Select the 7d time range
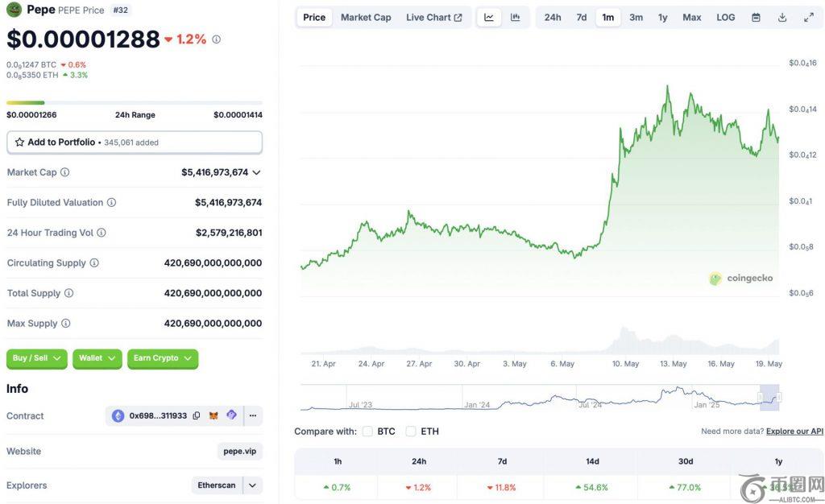The image size is (825, 504). pyautogui.click(x=582, y=18)
